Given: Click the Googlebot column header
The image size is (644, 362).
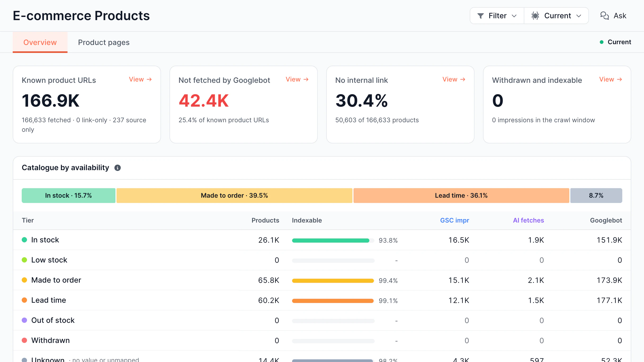Looking at the screenshot, I should [606, 220].
